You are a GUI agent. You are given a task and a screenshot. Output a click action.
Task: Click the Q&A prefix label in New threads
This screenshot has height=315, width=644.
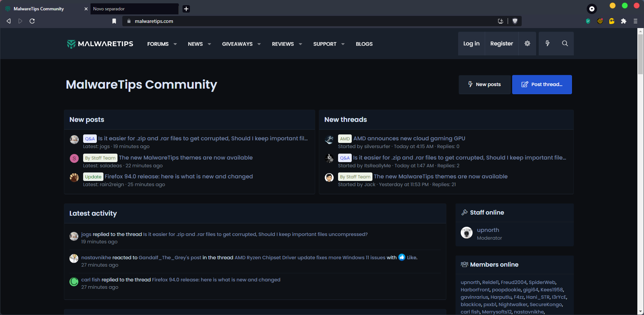(345, 158)
